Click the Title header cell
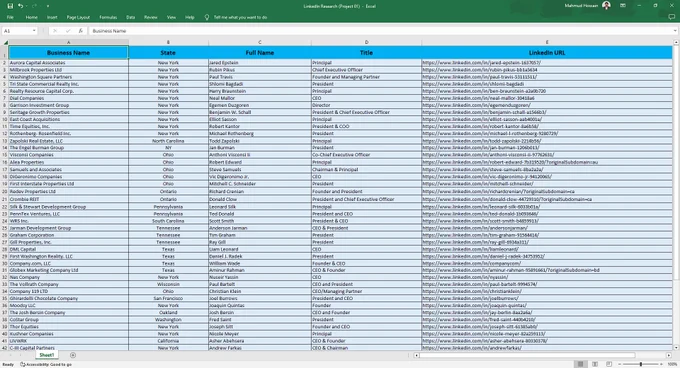Screen dimensions: 680x368 [x=366, y=52]
